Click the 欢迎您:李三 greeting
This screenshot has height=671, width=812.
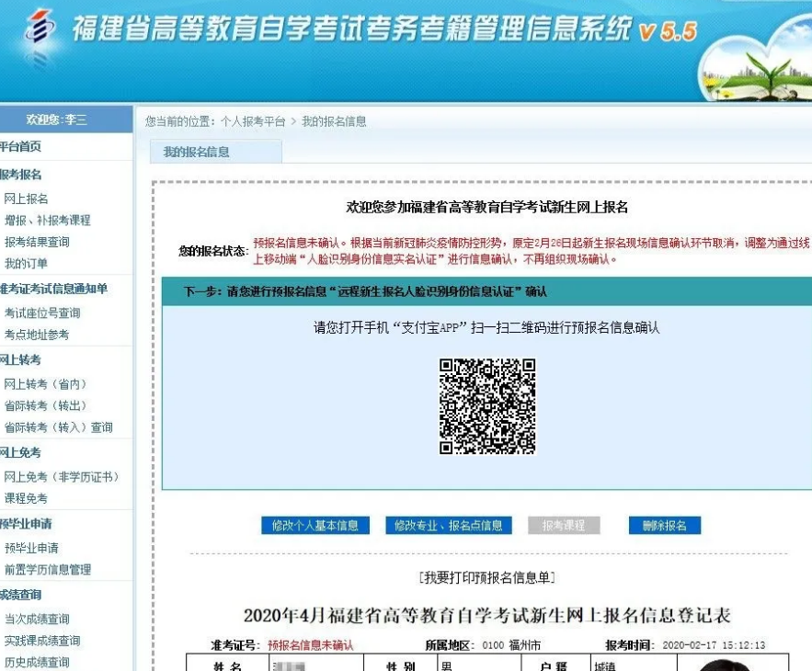(56, 119)
